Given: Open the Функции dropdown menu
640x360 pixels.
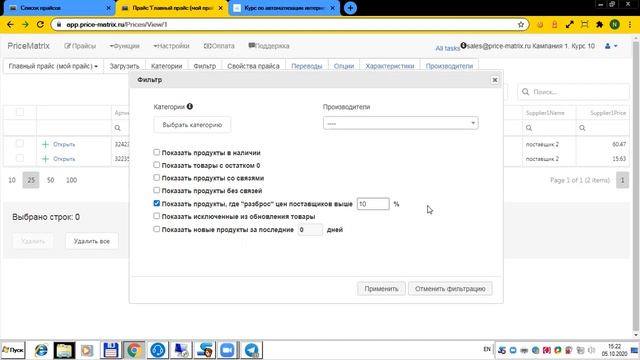Looking at the screenshot, I should click(x=124, y=46).
